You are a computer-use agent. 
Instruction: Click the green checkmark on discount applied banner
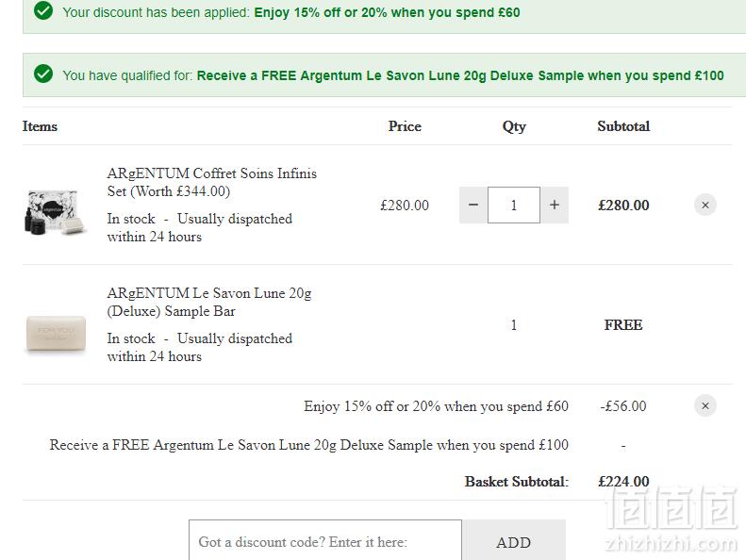(x=43, y=10)
